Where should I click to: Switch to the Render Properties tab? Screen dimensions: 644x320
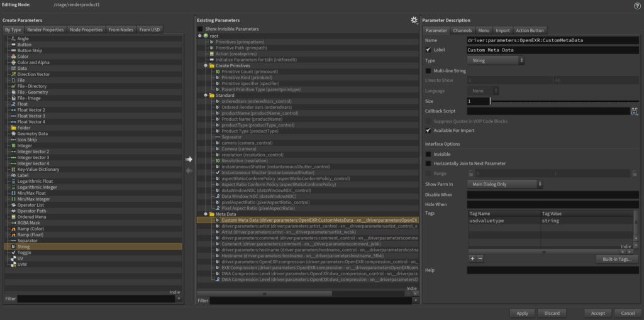coord(45,30)
